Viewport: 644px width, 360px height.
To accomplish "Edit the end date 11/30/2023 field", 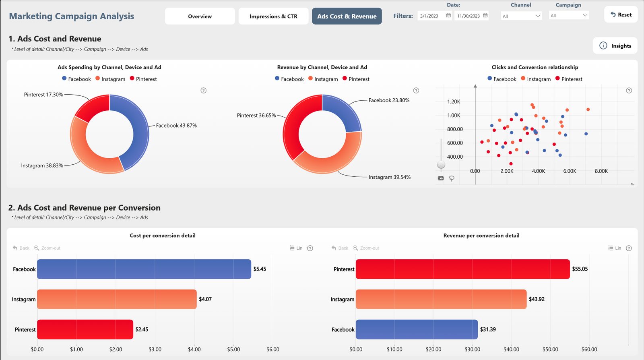I will 468,16.
